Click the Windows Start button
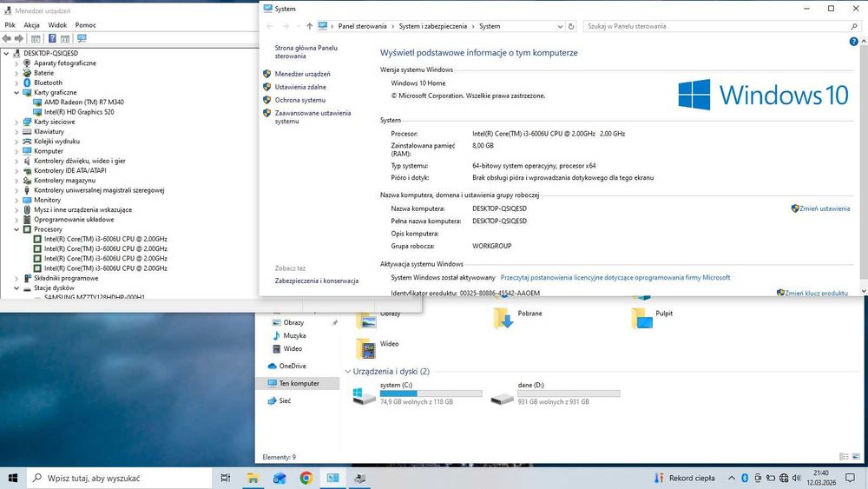 (x=13, y=478)
